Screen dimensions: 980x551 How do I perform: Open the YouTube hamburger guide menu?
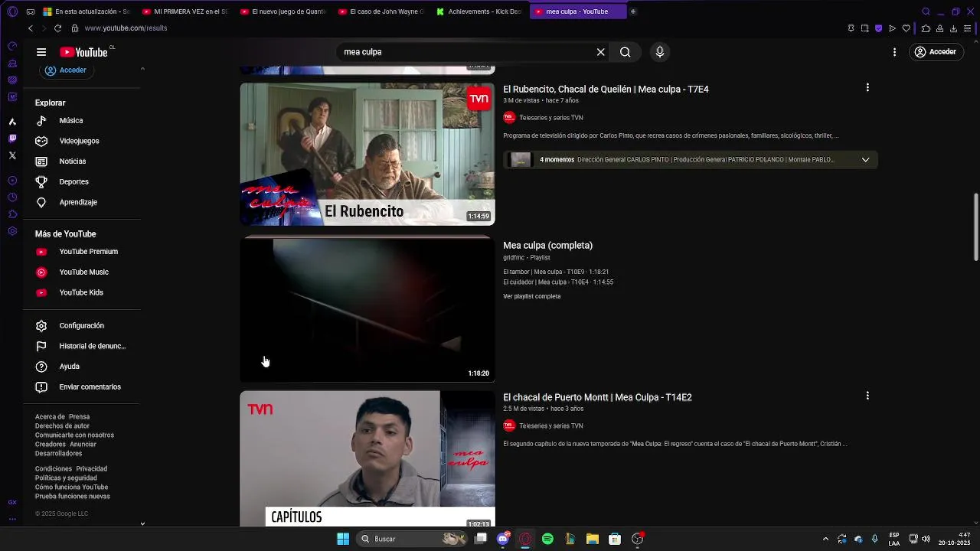coord(41,52)
